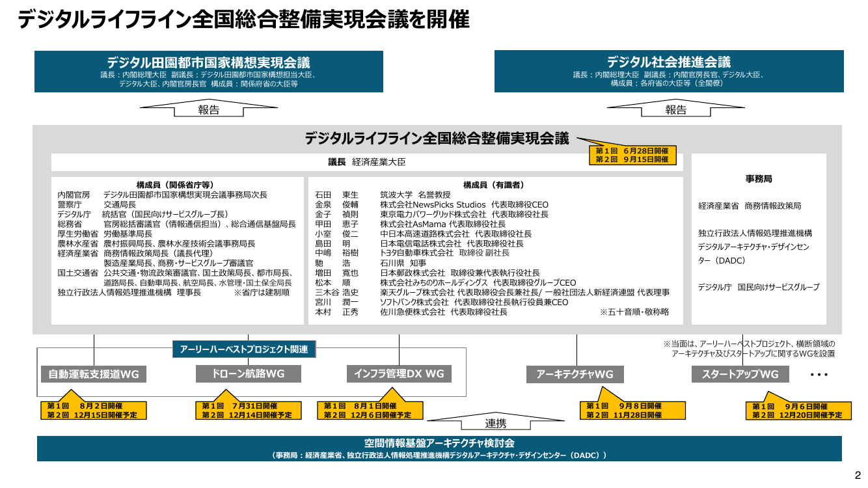Click the ※当面は、アーリーハーベストプロジェクト note
Viewport: 868px width, 488px height.
point(749,349)
